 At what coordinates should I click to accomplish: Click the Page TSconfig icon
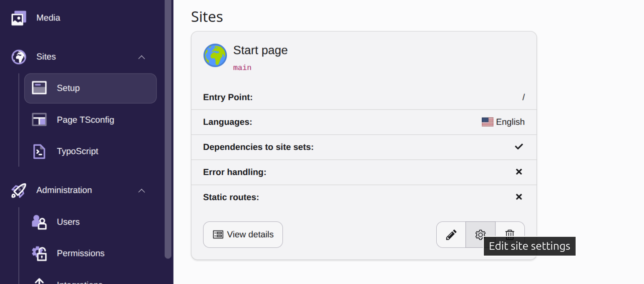(39, 119)
